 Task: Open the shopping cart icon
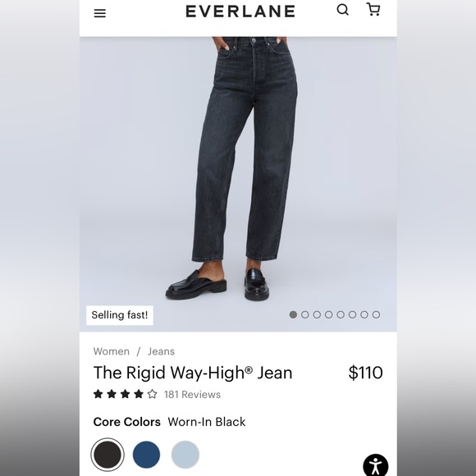[x=373, y=9]
